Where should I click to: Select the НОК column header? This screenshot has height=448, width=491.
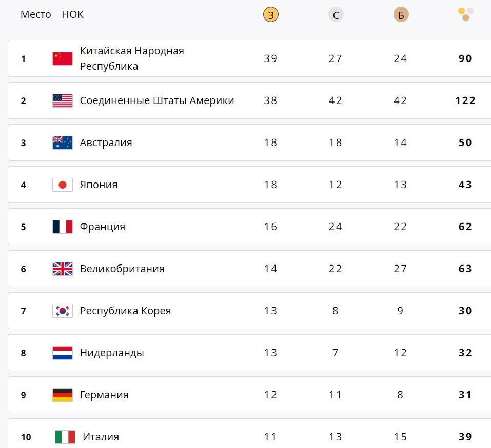(72, 14)
